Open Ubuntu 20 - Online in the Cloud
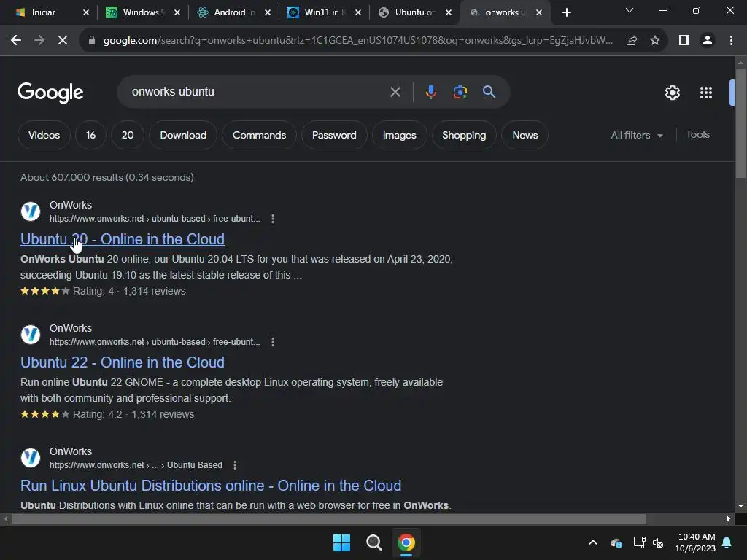747x560 pixels. 123,239
